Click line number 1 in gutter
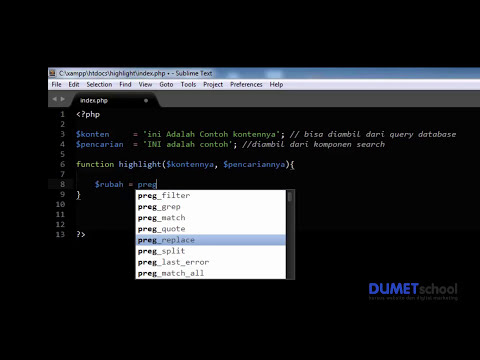The width and height of the screenshot is (480, 360). [62, 114]
